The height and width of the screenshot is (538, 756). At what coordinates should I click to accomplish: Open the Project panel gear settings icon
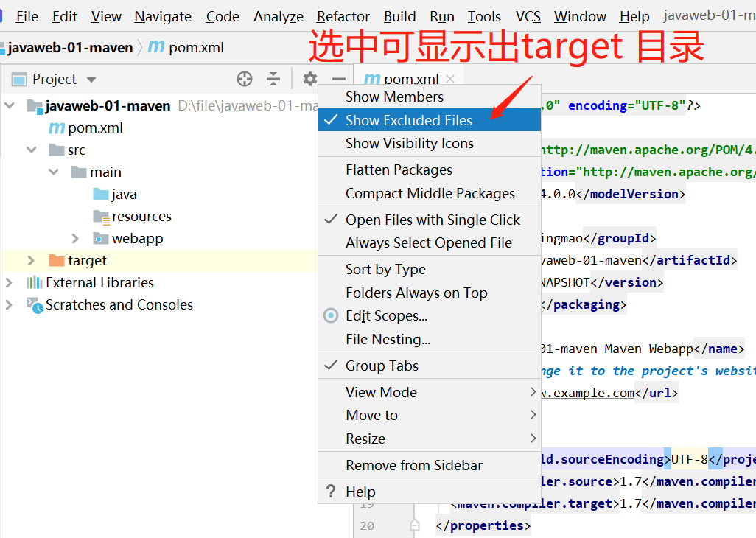[309, 79]
